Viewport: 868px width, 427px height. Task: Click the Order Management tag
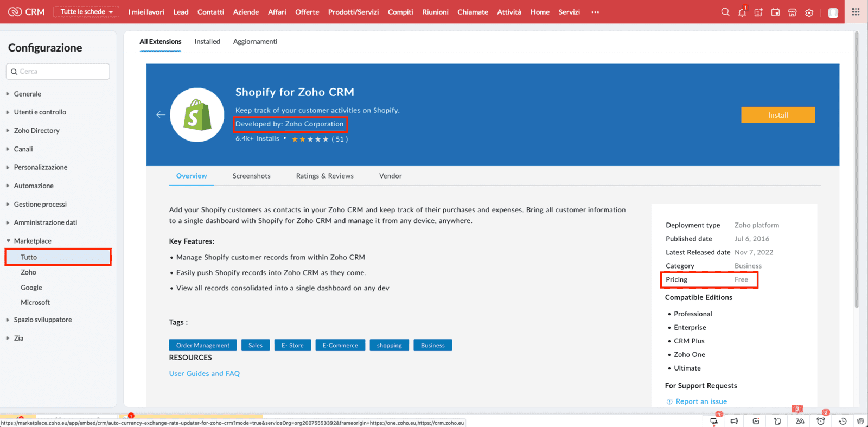click(x=203, y=346)
